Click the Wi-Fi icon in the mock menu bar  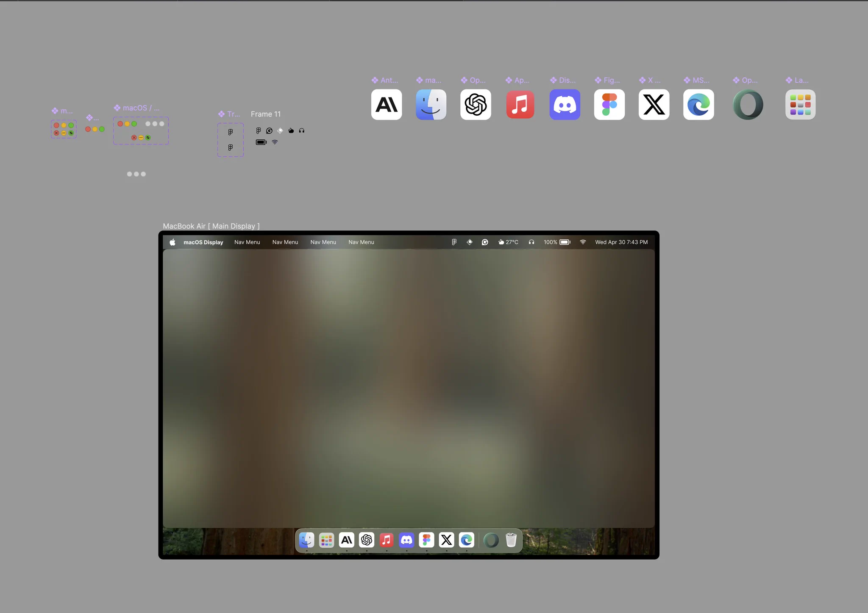point(583,242)
